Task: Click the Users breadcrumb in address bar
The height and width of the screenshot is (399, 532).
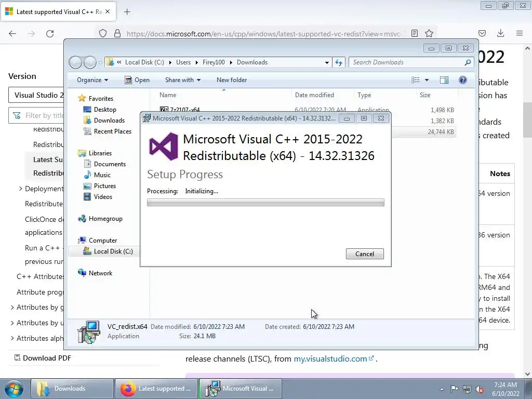Action: click(183, 62)
